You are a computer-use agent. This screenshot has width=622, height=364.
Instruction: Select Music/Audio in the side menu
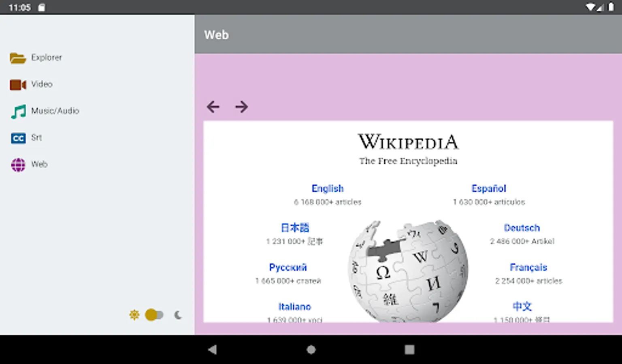(x=55, y=111)
